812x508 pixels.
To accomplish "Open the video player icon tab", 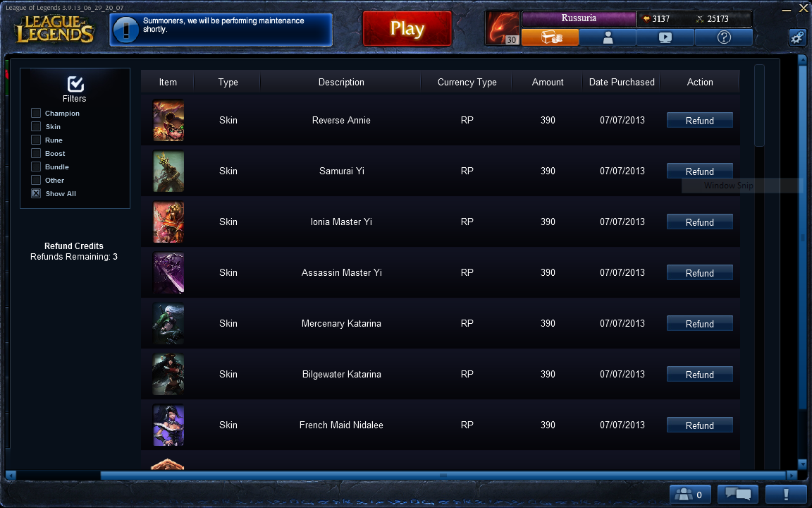I will (665, 37).
